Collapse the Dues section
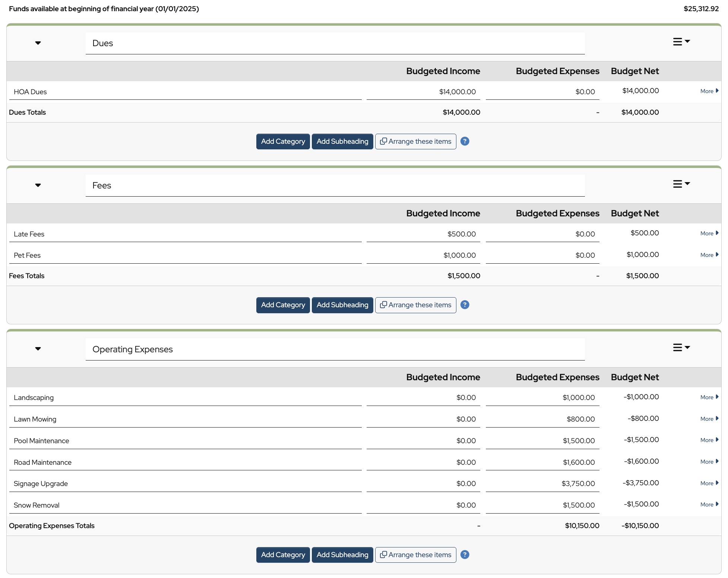 [38, 43]
